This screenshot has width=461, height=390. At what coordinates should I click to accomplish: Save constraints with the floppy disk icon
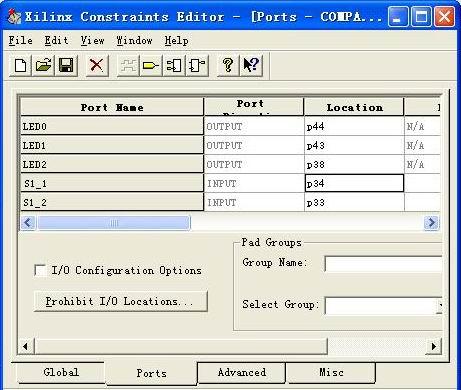(66, 65)
